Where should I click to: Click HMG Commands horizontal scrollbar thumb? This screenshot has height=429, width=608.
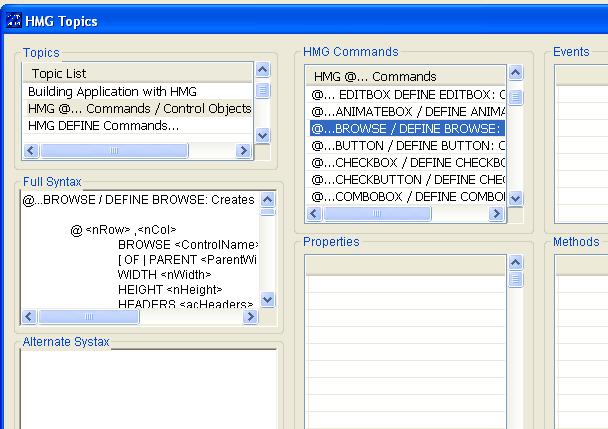[377, 213]
